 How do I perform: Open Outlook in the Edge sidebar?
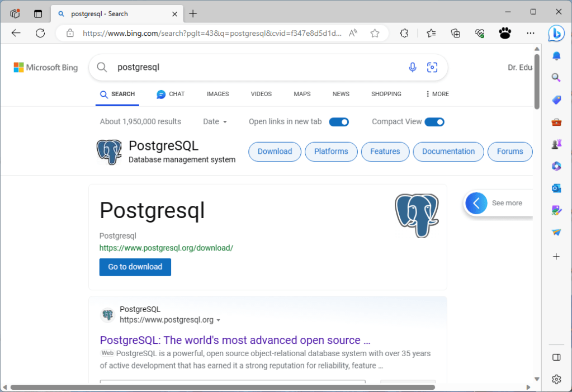coord(556,188)
